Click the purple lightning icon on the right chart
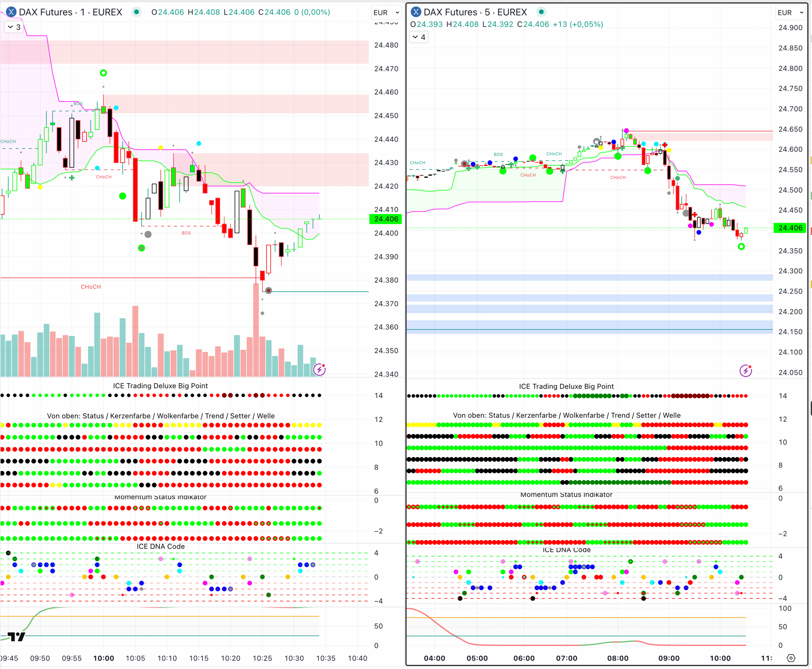 pyautogui.click(x=746, y=371)
